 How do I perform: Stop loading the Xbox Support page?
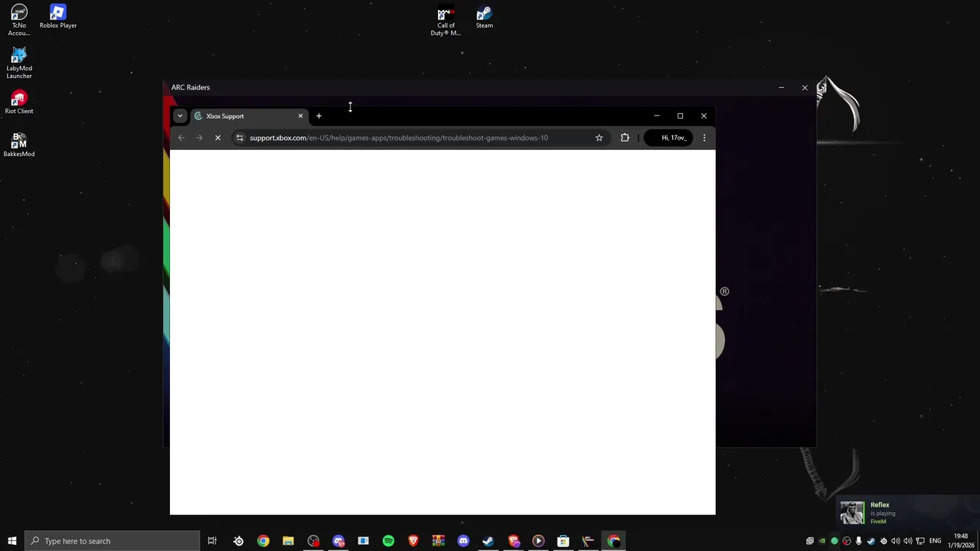pyautogui.click(x=217, y=138)
